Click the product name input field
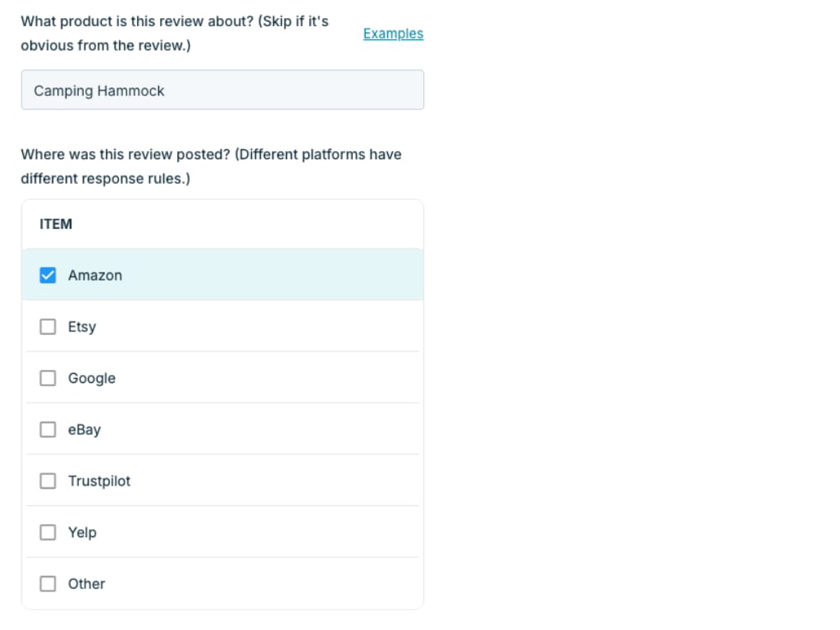Screen dimensions: 840x630 (222, 90)
